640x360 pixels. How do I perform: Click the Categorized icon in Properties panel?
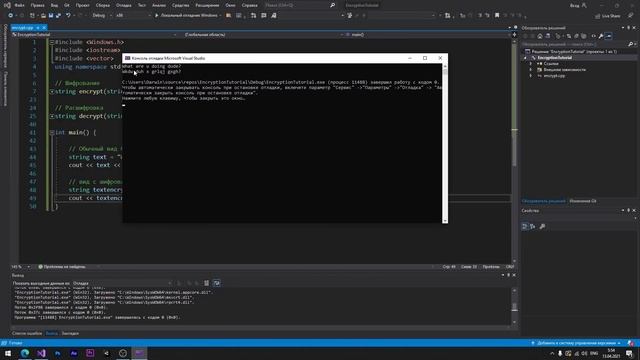(x=525, y=227)
